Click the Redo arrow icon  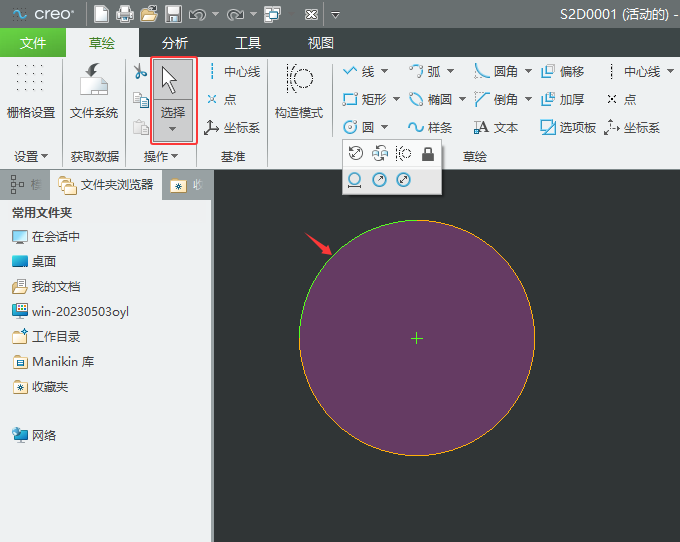(x=235, y=15)
